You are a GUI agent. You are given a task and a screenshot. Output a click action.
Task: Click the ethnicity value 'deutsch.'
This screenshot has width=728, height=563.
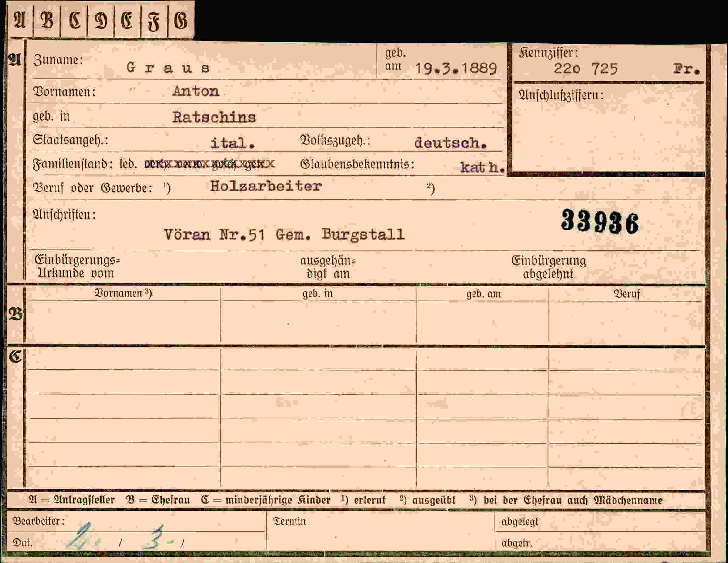[x=450, y=143]
